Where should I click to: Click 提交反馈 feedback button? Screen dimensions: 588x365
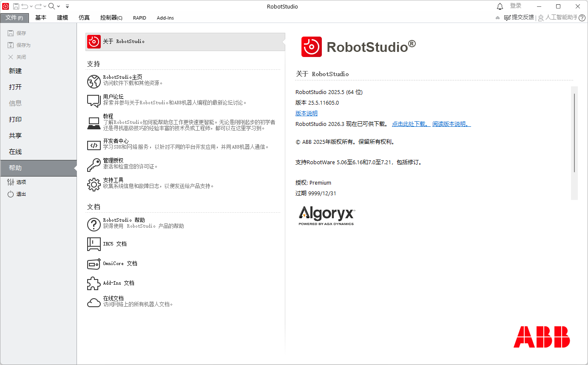(519, 17)
